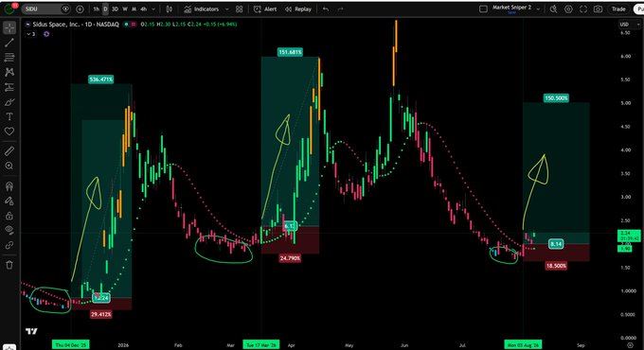Add a symbol with the plus button
This screenshot has width=644, height=350.
[x=80, y=9]
